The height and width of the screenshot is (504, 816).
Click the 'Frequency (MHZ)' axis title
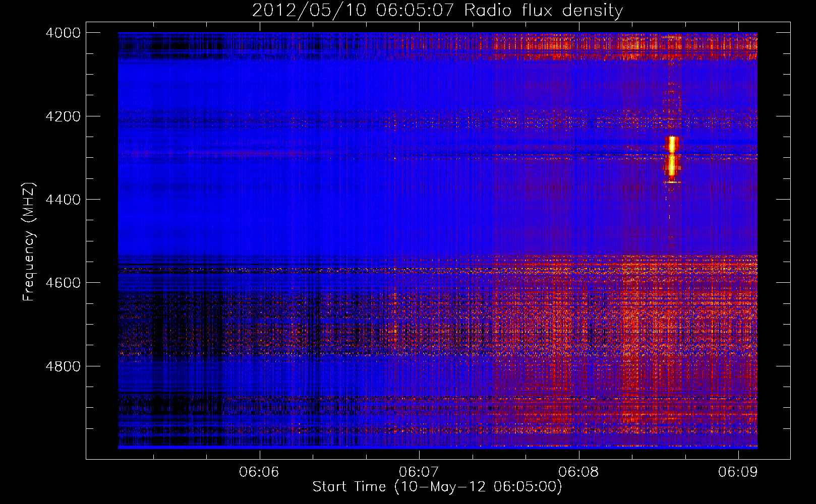click(29, 242)
